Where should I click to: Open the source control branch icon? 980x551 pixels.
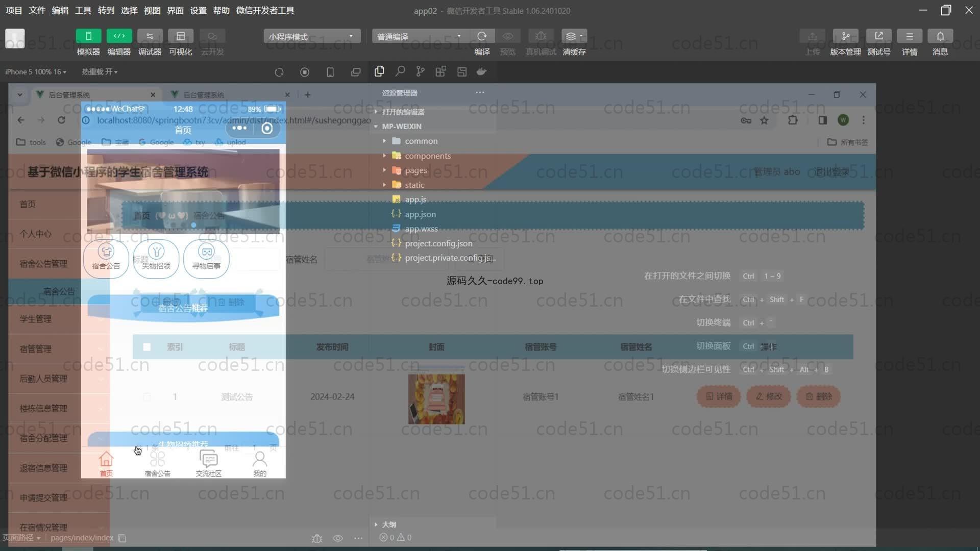[x=420, y=71]
